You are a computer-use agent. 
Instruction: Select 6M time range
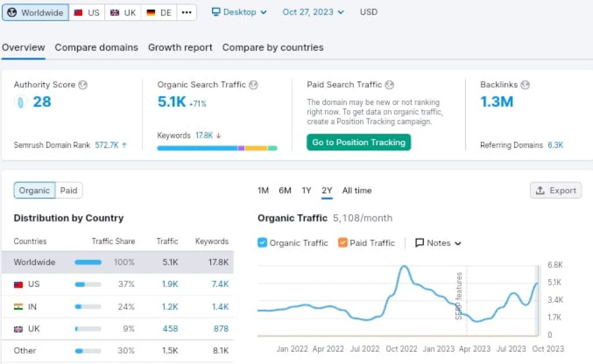[285, 190]
